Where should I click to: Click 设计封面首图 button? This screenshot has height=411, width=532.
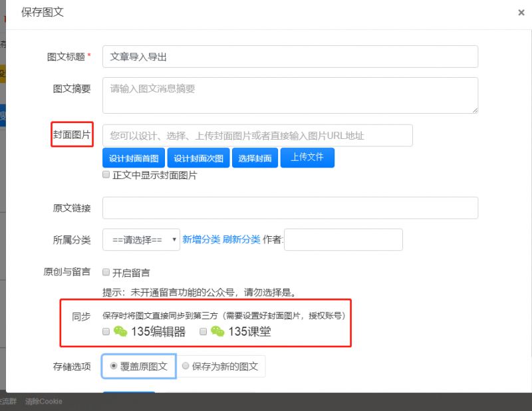(x=134, y=158)
